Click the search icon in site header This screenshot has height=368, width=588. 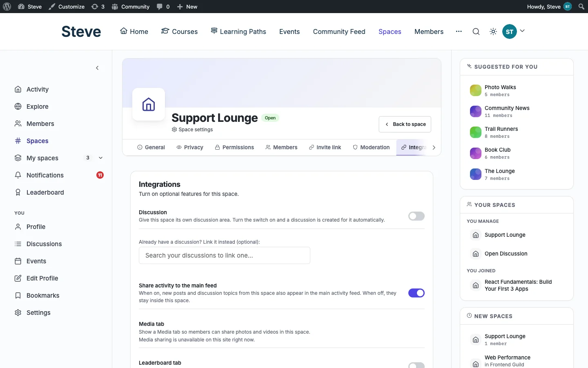476,31
